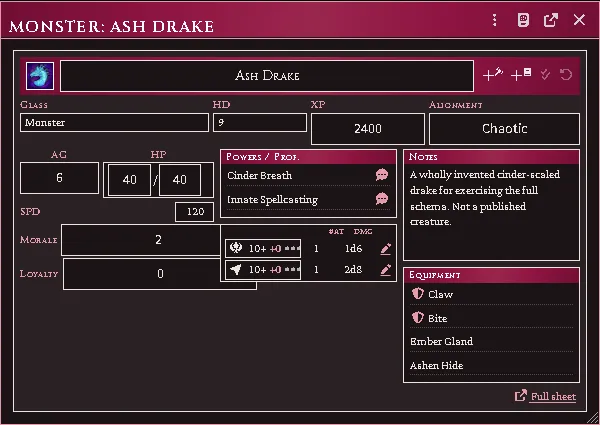
Task: Click the Alignment field showing Chaotic
Action: coord(504,129)
